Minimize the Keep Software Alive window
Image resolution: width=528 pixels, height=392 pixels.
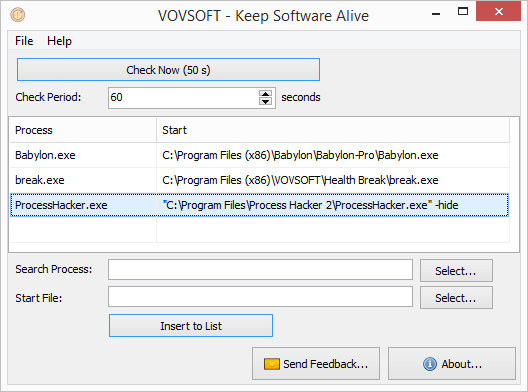[x=436, y=13]
